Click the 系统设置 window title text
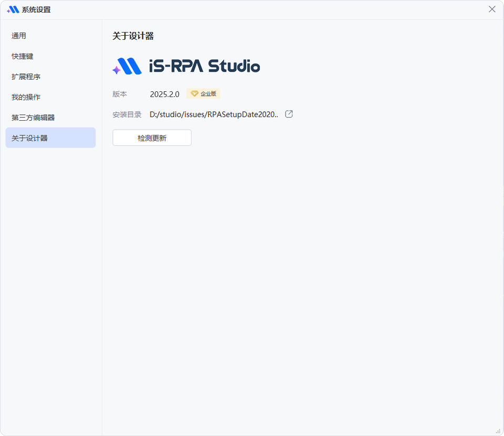504x436 pixels. click(x=36, y=9)
